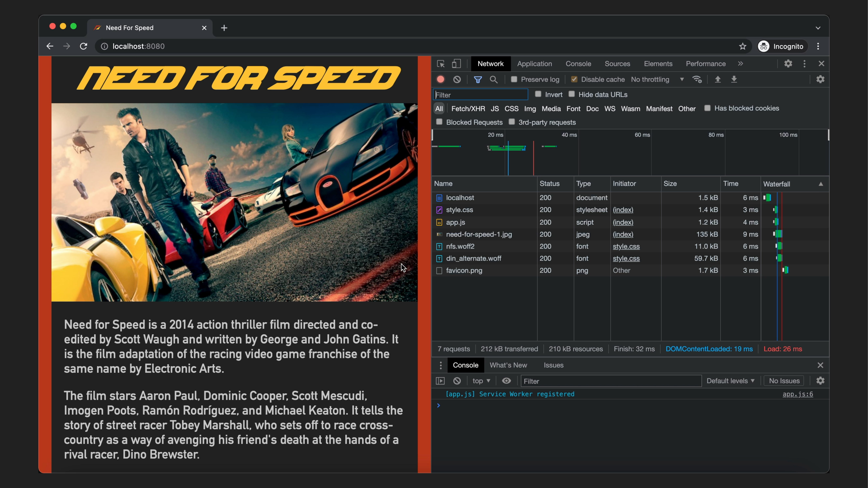The image size is (868, 488).
Task: Filter requests by JS type
Action: pos(495,108)
